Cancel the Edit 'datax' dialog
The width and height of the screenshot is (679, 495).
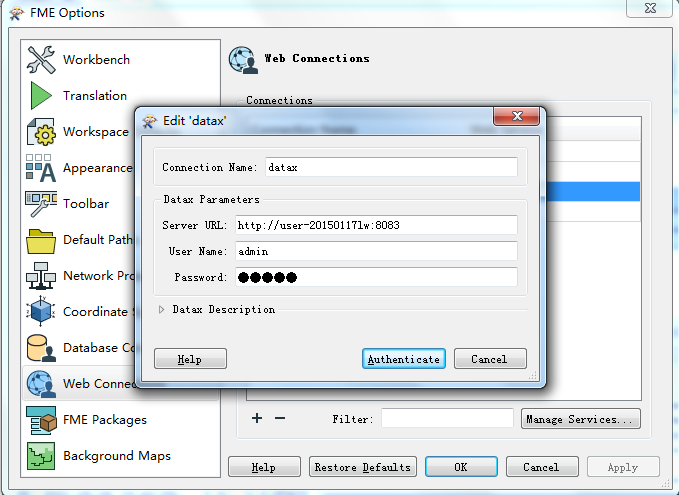490,359
